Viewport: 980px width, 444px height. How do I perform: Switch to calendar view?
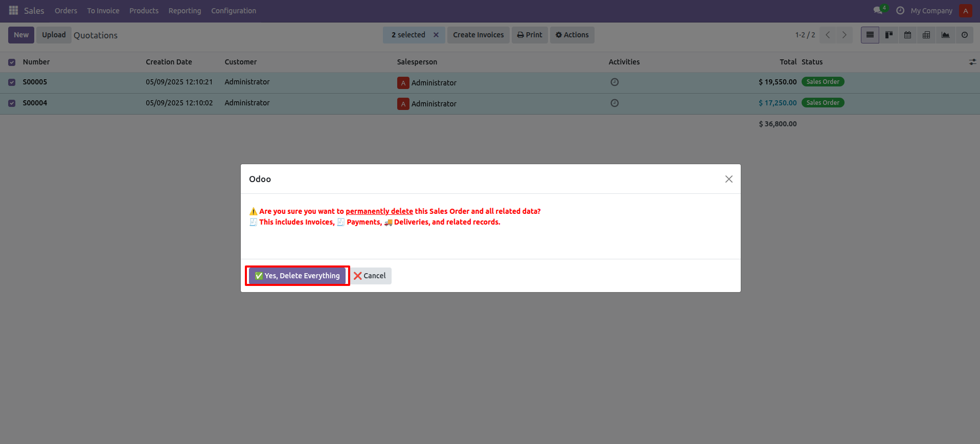[x=908, y=35]
